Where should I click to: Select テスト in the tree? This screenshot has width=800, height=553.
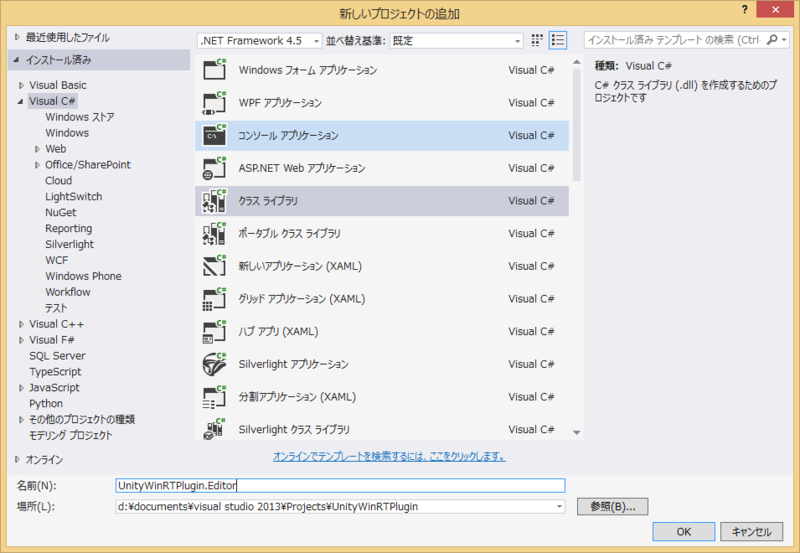56,308
